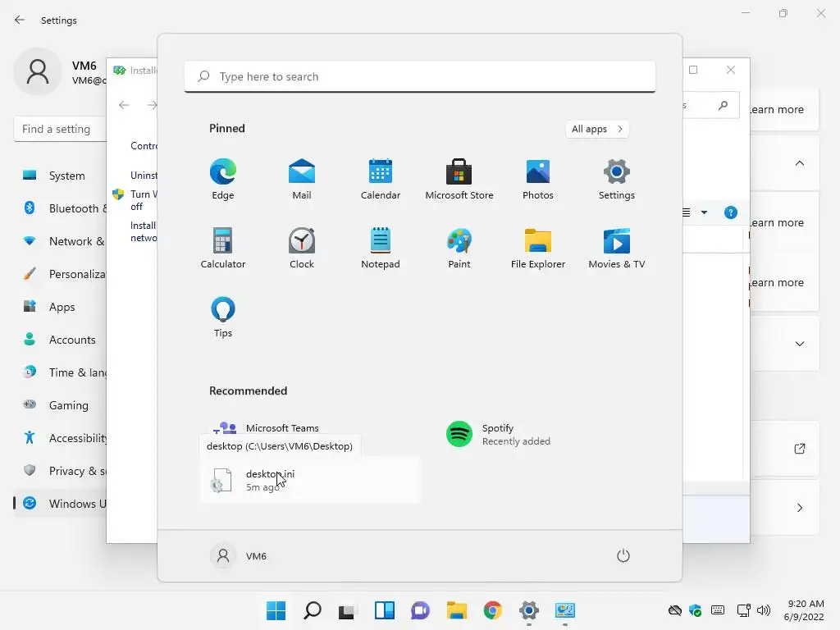
Task: Open Edge from pinned apps
Action: pos(223,180)
